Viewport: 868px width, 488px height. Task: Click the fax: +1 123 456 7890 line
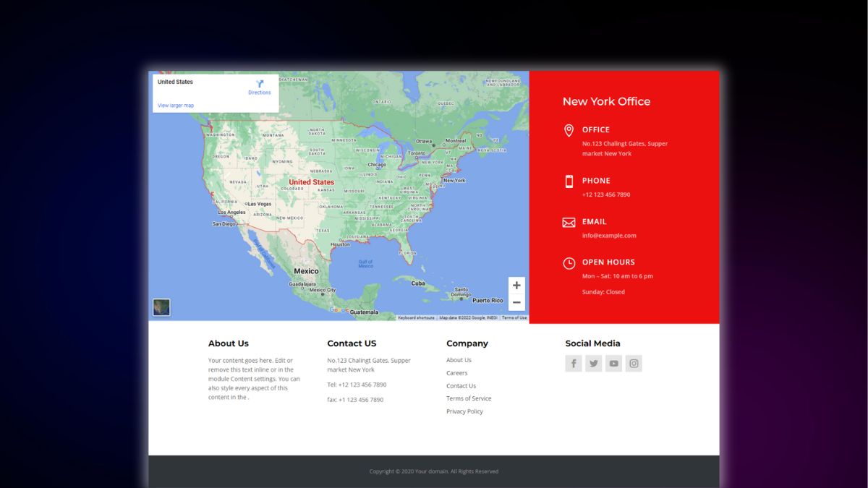pos(355,400)
